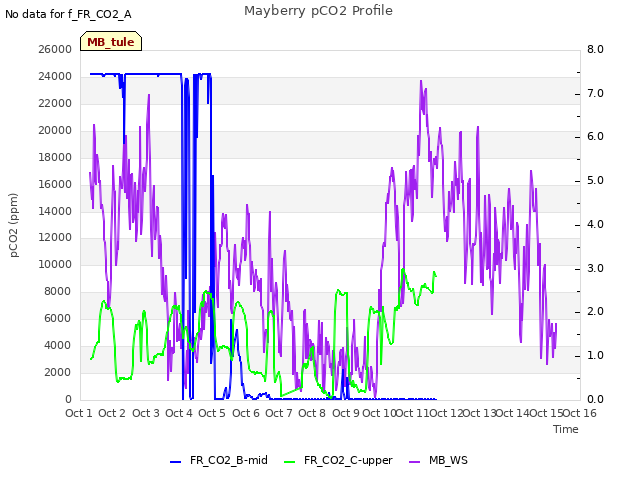Click the Oct 16 x-axis tick label

[x=580, y=413]
